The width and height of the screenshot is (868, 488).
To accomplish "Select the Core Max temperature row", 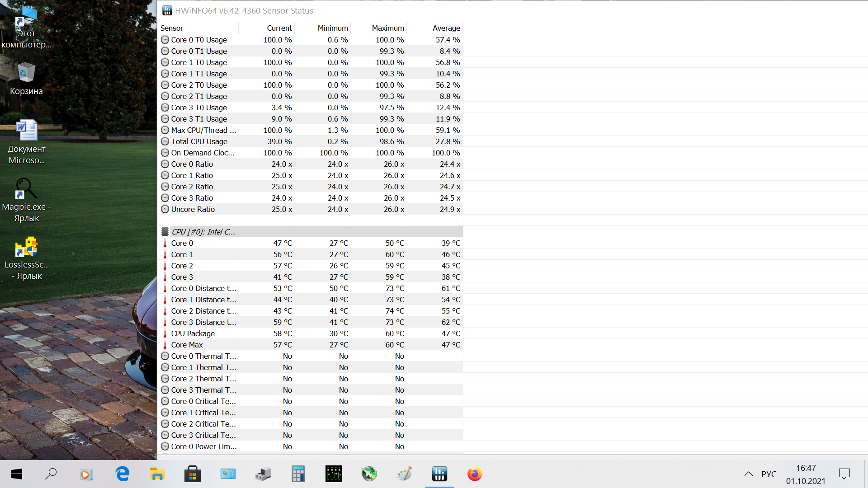I will pyautogui.click(x=187, y=345).
